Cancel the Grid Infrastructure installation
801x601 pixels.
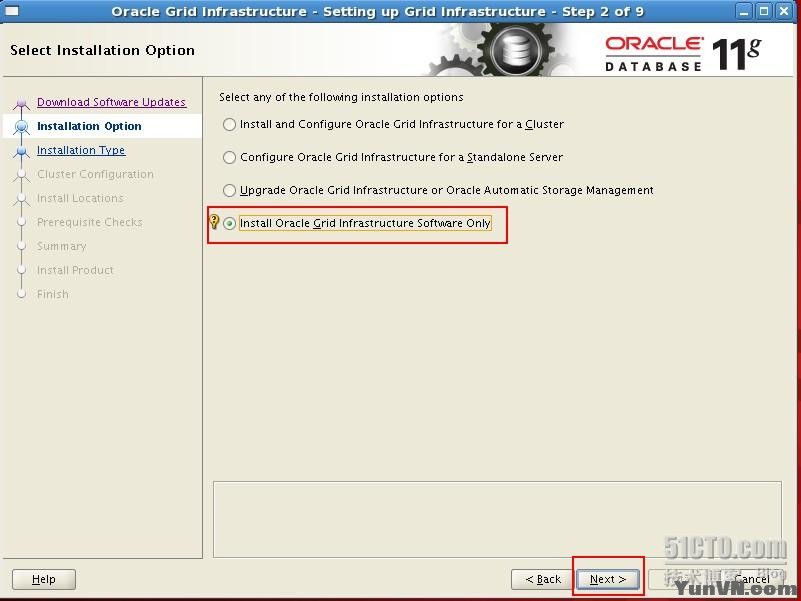pos(751,579)
